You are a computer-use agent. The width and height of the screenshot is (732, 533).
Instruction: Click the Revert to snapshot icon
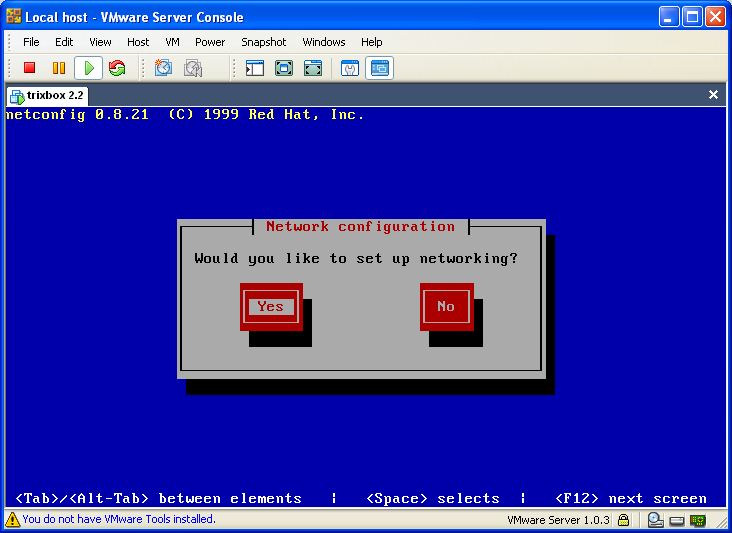[x=193, y=68]
